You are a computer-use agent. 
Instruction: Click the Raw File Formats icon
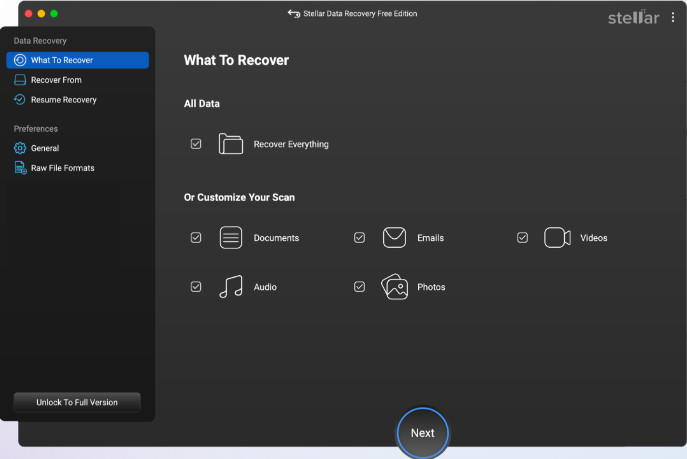pos(20,168)
